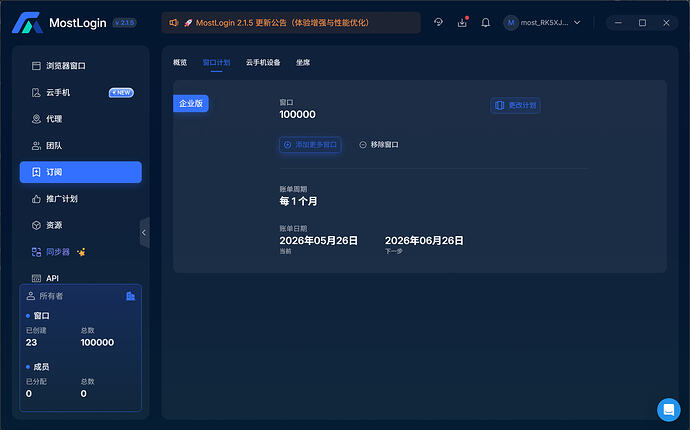Click the 成员 heading in owner card
This screenshot has width=690, height=430.
[41, 367]
